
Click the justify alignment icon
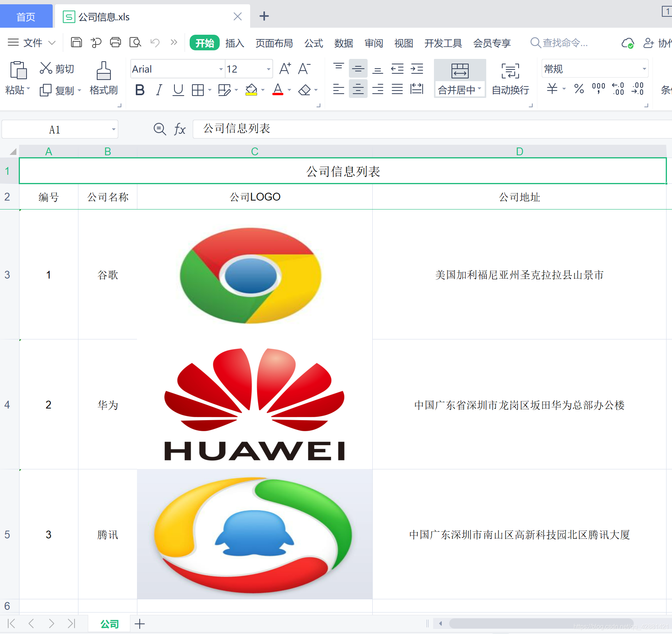click(x=397, y=89)
